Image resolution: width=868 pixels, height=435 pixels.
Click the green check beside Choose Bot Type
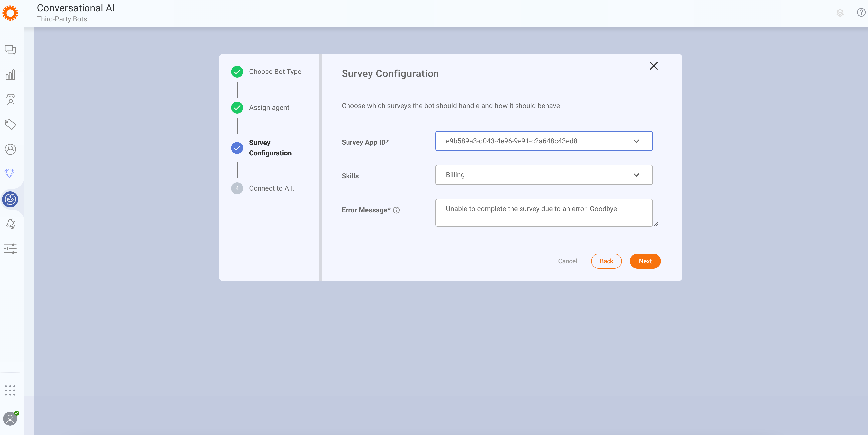tap(237, 72)
